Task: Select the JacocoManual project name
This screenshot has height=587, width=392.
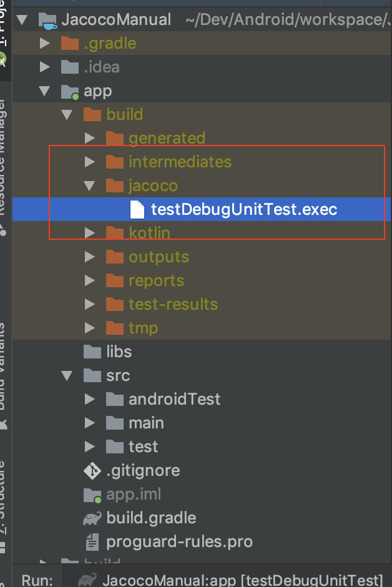Action: (x=116, y=19)
